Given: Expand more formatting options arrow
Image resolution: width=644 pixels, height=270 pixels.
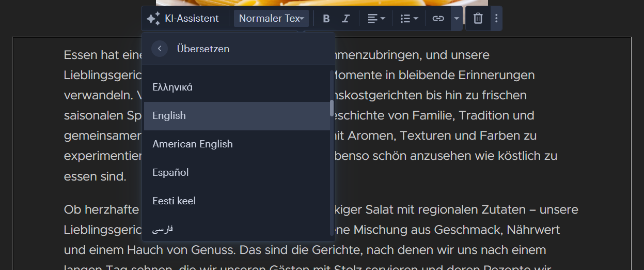Looking at the screenshot, I should pyautogui.click(x=457, y=19).
